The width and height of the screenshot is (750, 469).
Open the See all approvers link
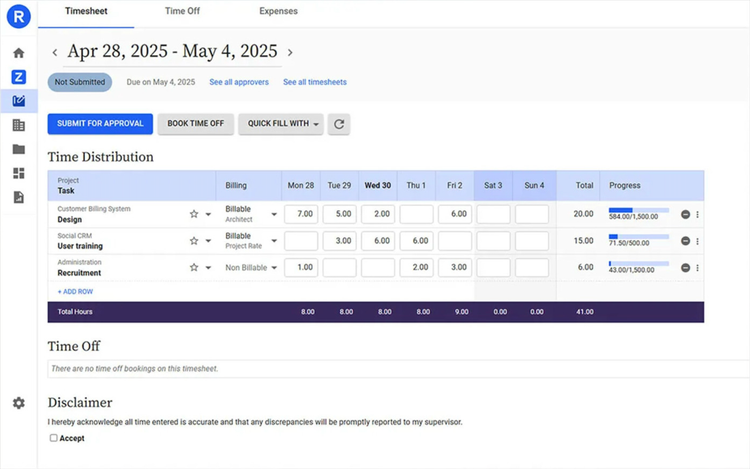[239, 82]
